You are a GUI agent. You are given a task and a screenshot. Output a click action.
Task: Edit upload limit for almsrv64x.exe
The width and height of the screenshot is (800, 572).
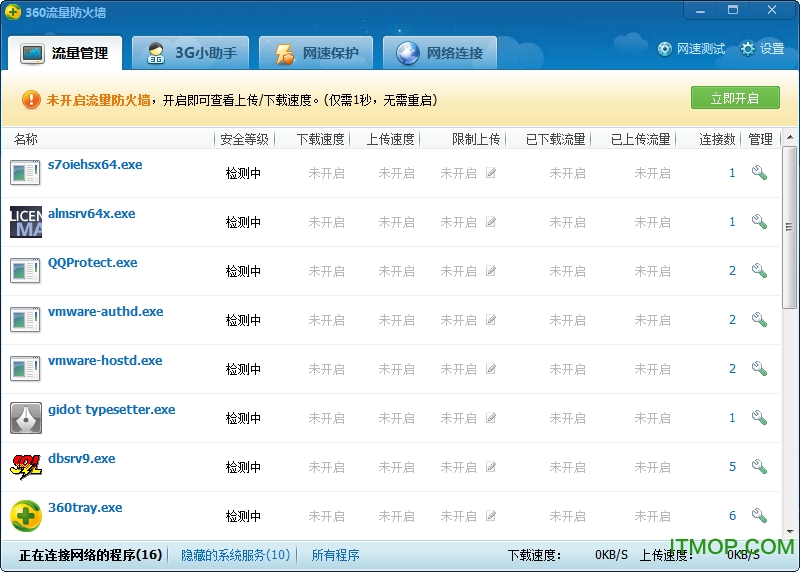pyautogui.click(x=491, y=222)
